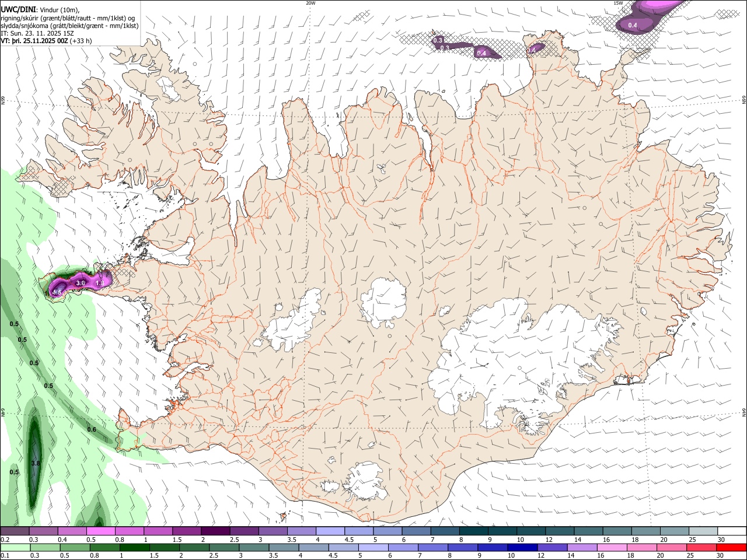Select the 'slydda/snjókoma' legend description line

(69, 26)
